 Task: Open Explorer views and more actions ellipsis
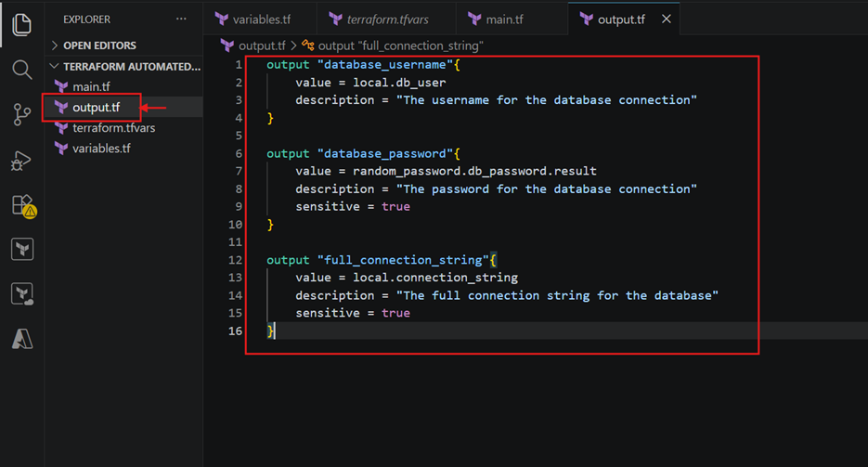(x=181, y=19)
